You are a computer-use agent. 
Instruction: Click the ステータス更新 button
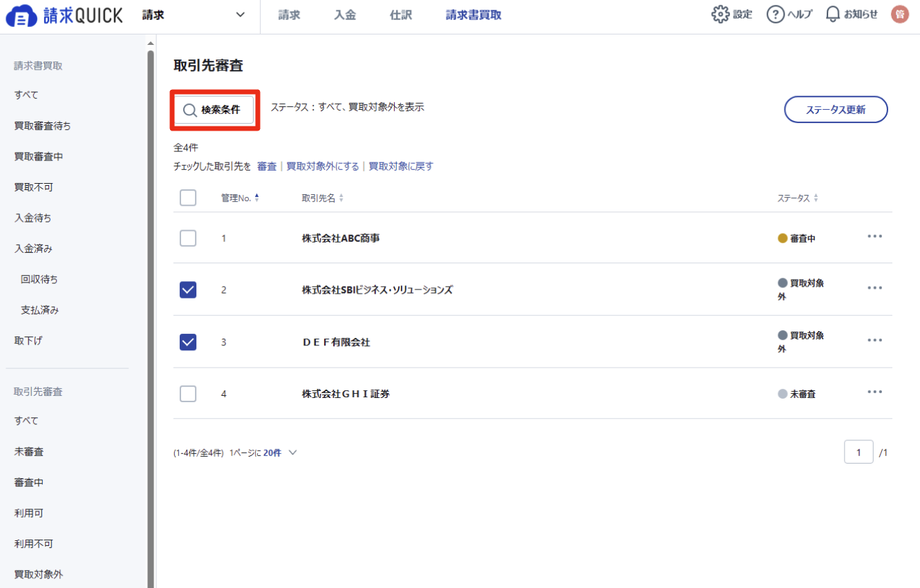(836, 109)
